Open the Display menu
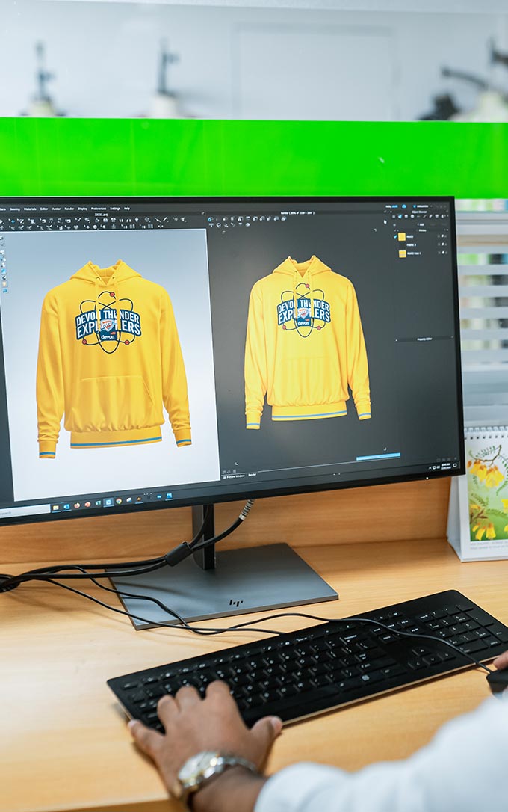The height and width of the screenshot is (812, 508). (82, 209)
